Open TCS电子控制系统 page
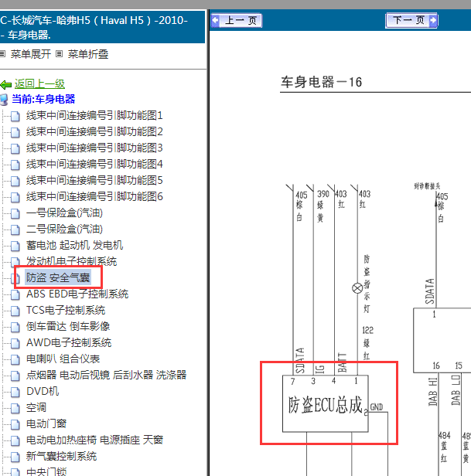Image resolution: width=471 pixels, height=476 pixels. point(66,310)
